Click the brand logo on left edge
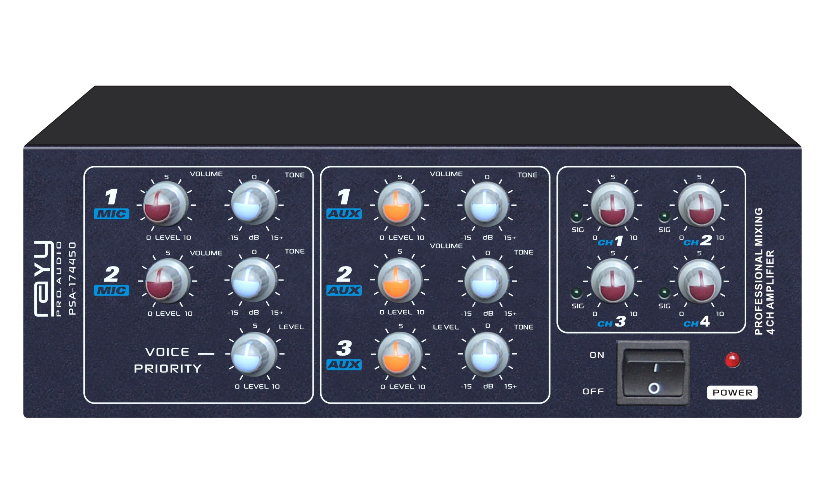825x504 pixels. point(44,279)
